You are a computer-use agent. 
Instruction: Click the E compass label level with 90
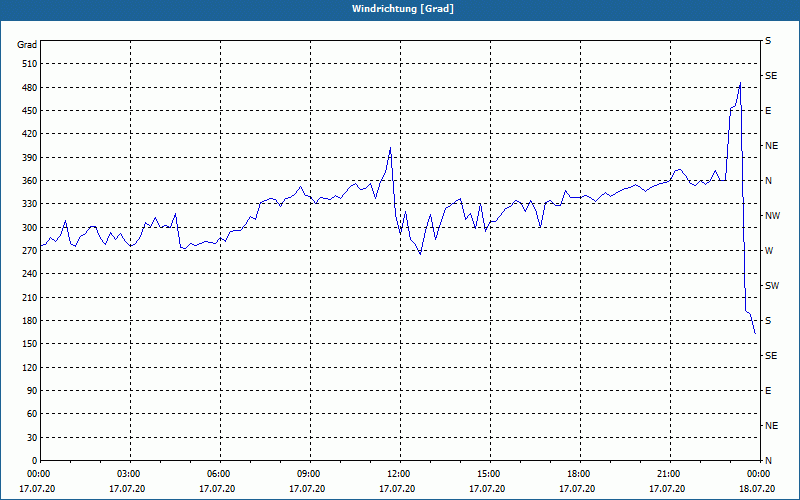[768, 391]
